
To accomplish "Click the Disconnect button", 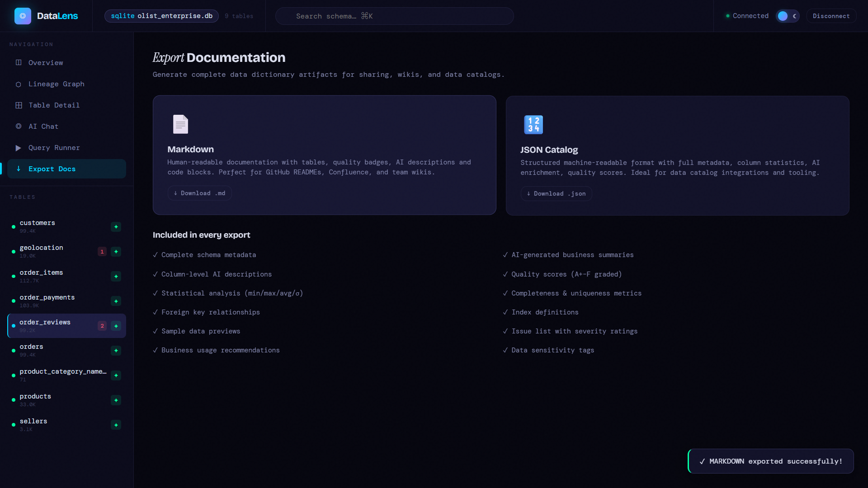I will (831, 16).
